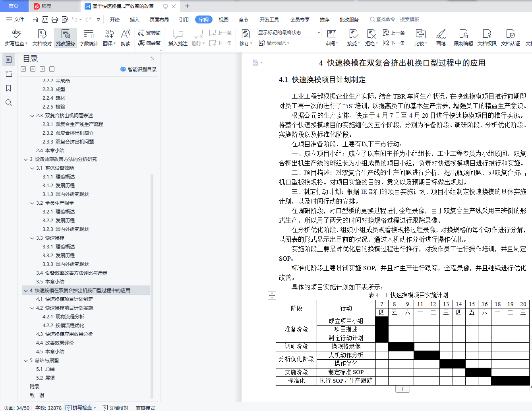Close the 目录 navigation pane
This screenshot has height=411, width=532.
(x=152, y=58)
